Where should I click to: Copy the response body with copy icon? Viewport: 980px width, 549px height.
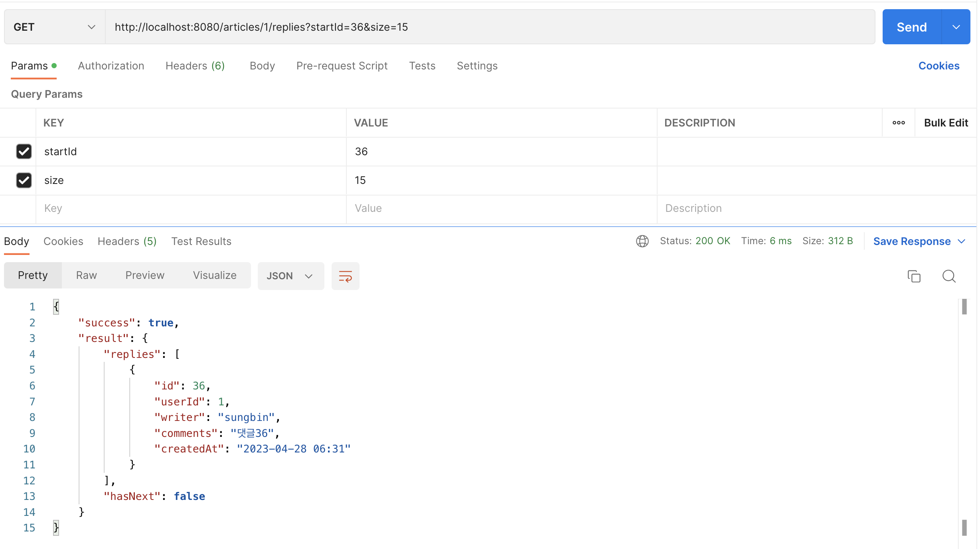click(x=914, y=276)
